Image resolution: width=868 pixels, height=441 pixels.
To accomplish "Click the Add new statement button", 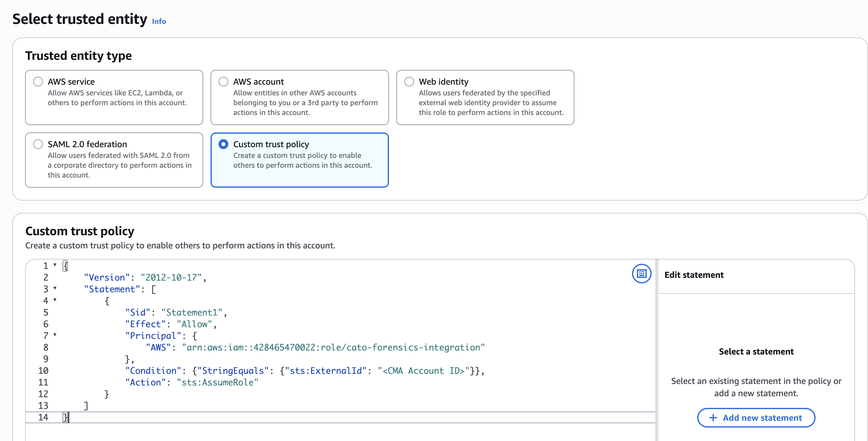I will [x=756, y=418].
